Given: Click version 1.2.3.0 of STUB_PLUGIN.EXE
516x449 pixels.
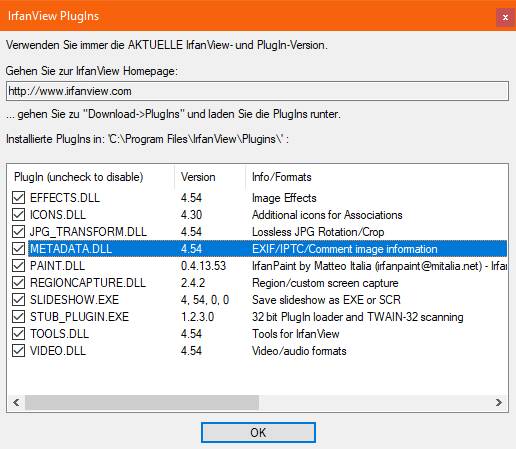Looking at the screenshot, I should point(198,317).
